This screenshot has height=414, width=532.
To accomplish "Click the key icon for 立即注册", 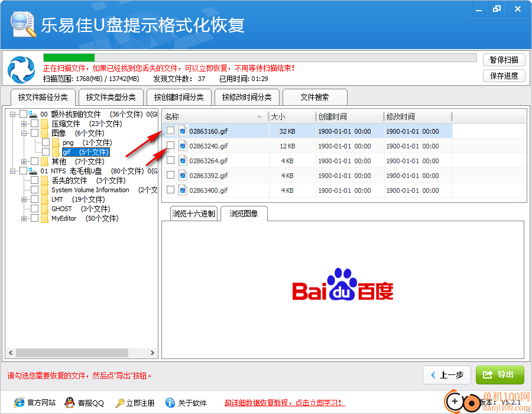I will point(119,403).
